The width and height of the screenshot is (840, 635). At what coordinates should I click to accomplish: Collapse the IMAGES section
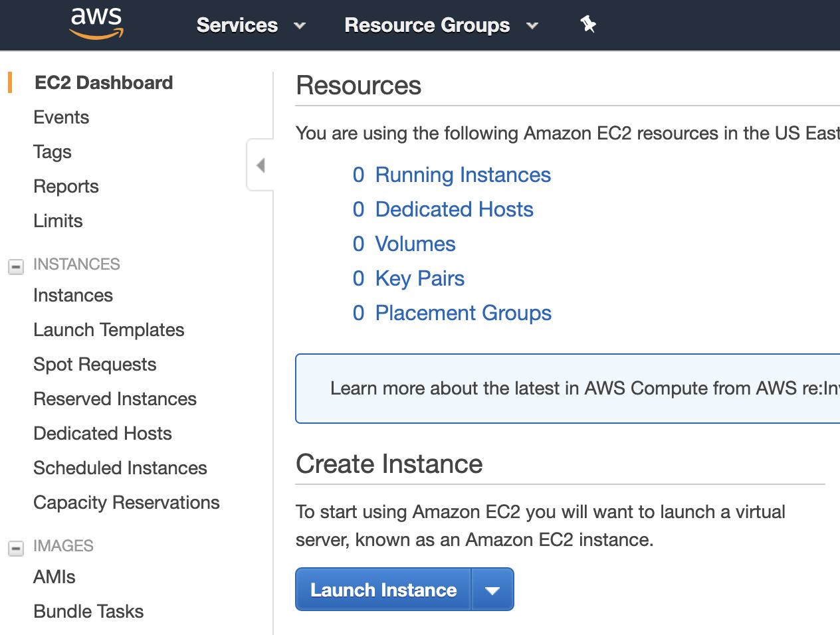16,548
